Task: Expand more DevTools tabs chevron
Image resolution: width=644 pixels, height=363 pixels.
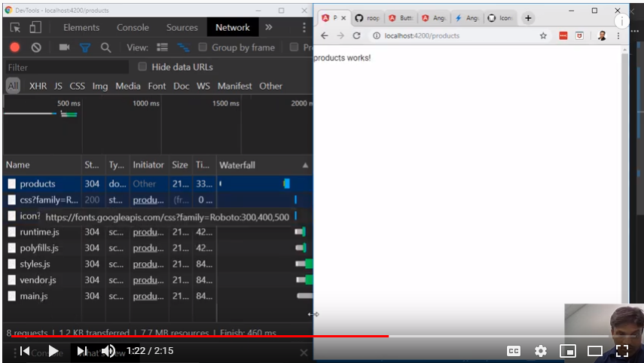Action: point(269,28)
